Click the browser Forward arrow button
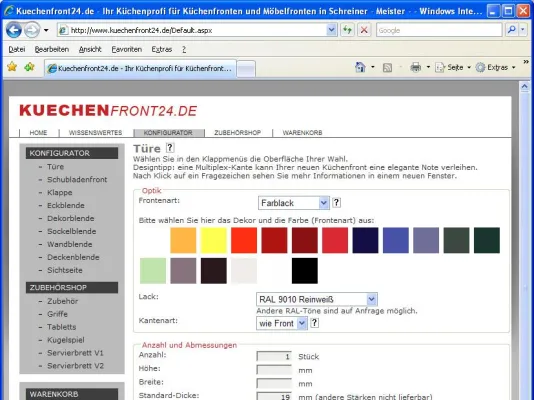534x400 pixels. pos(32,30)
